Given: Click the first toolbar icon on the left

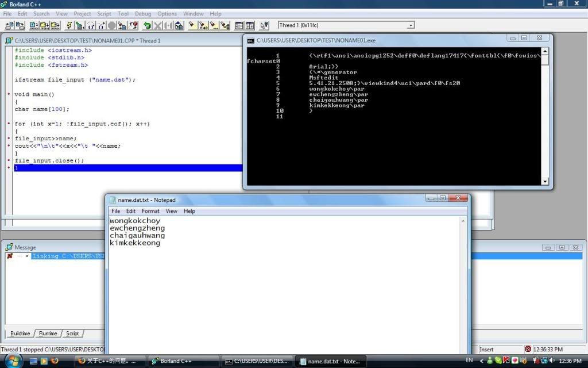Looking at the screenshot, I should tap(9, 25).
